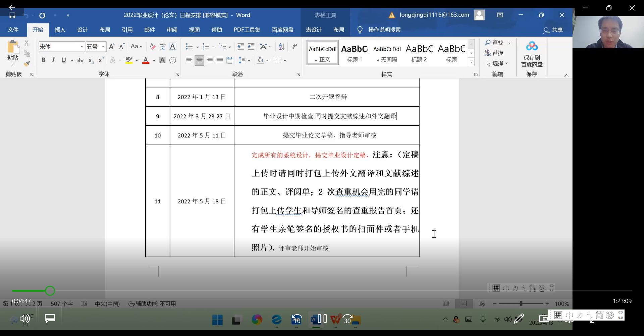Open the 插入 ribbon tab

[x=60, y=30]
